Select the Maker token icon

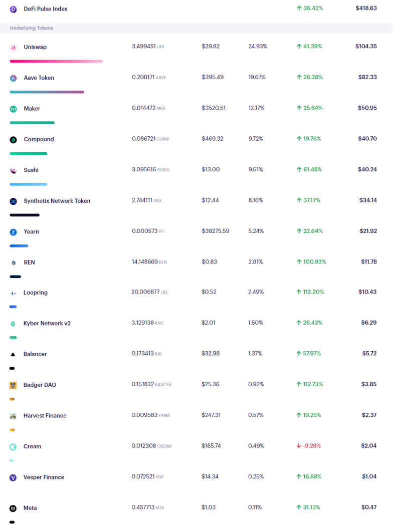coord(13,109)
